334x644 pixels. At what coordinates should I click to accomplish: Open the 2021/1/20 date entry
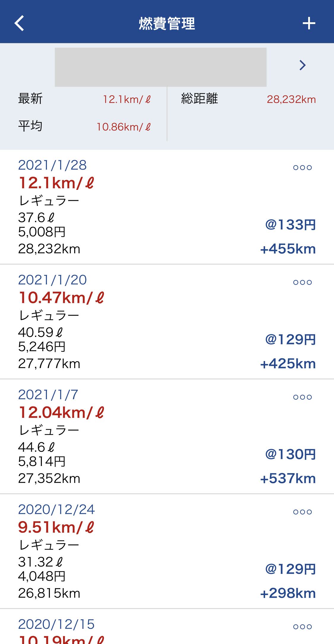(52, 280)
